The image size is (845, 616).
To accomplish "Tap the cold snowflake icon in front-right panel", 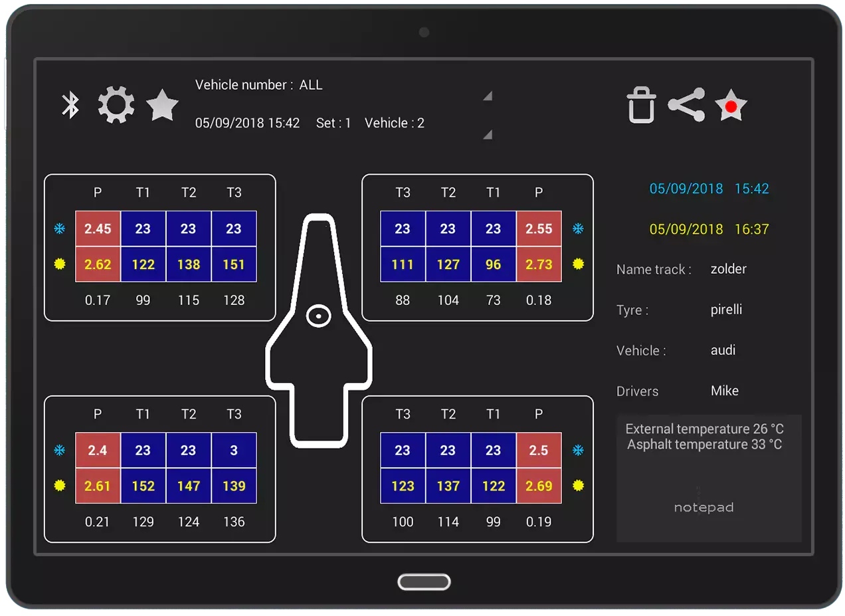I will pyautogui.click(x=578, y=229).
